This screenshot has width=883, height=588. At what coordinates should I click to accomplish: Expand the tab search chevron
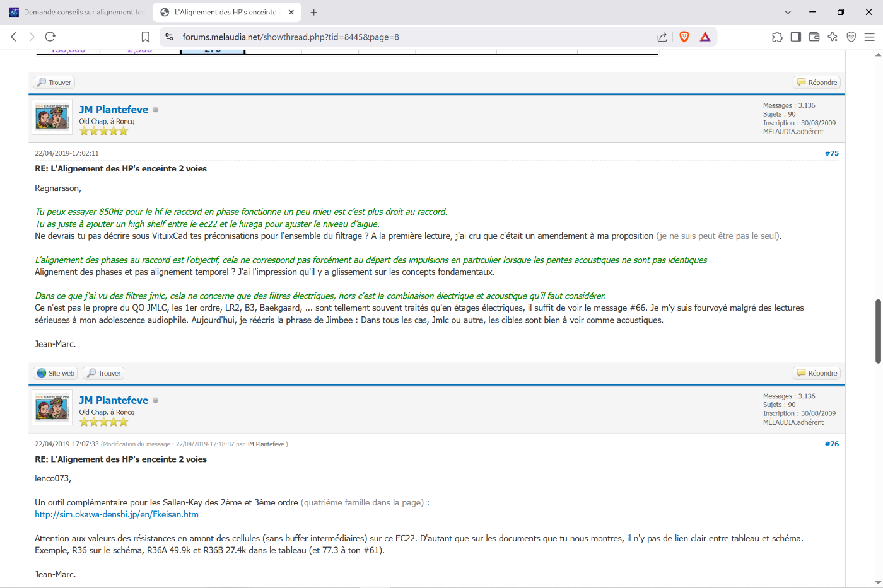tap(788, 12)
